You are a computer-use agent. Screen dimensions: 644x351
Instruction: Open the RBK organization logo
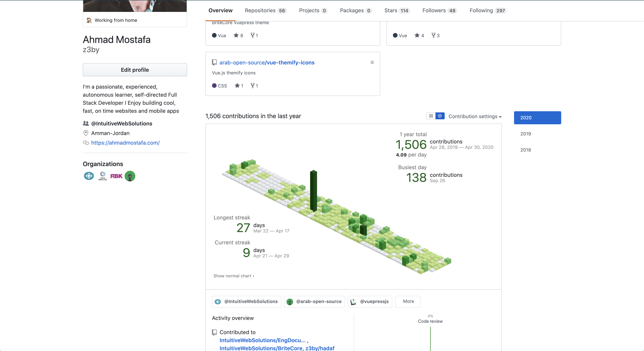coord(116,176)
